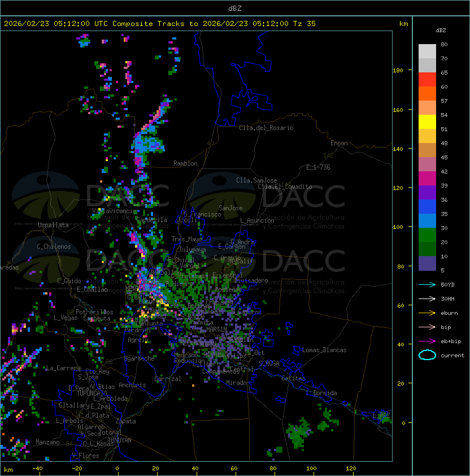Viewport: 470px width, 476px height.
Task: Click the 'S_Francisco' map label
Action: click(202, 214)
